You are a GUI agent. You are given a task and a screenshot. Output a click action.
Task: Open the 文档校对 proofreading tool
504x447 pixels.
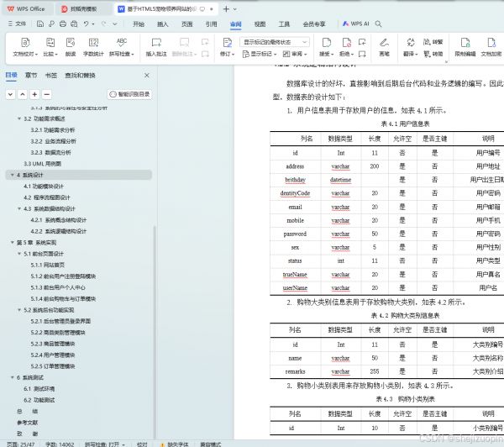click(x=25, y=47)
